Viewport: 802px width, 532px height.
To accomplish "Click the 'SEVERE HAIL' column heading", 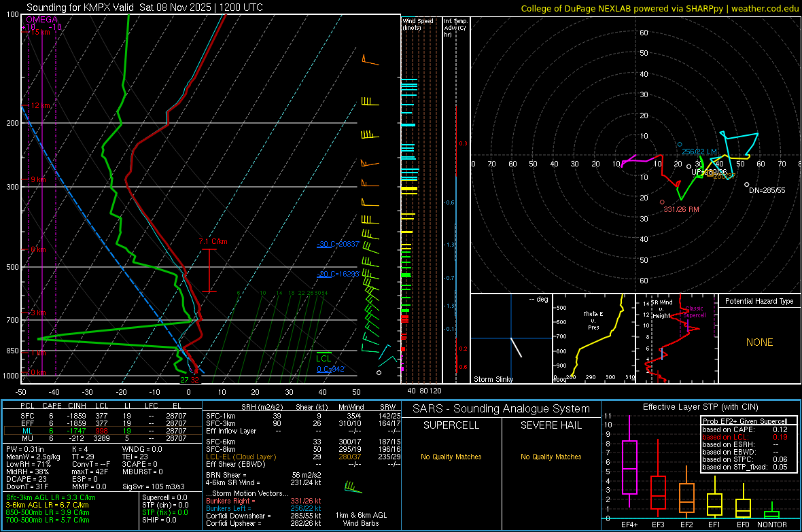I will (551, 425).
